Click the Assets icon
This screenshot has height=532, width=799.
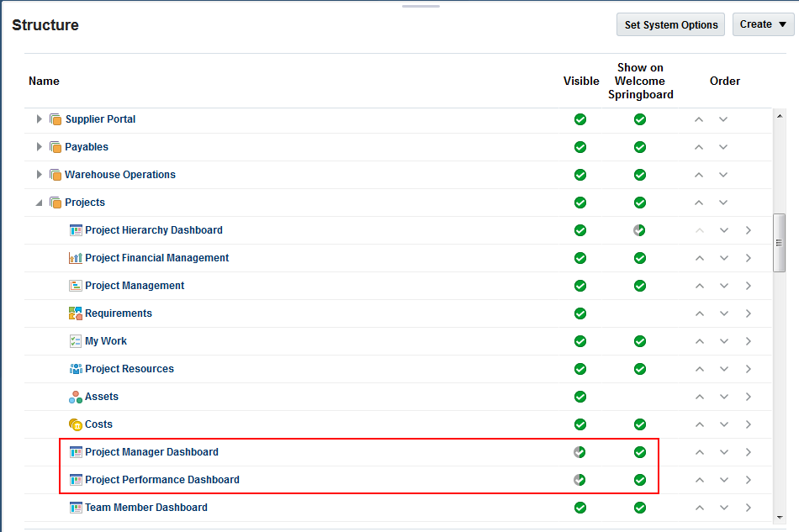tap(76, 397)
